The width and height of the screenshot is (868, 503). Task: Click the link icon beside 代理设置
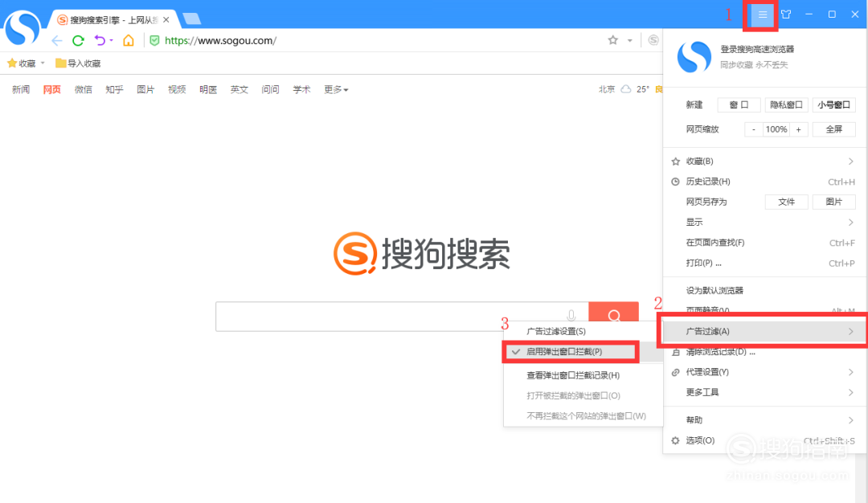coord(675,372)
